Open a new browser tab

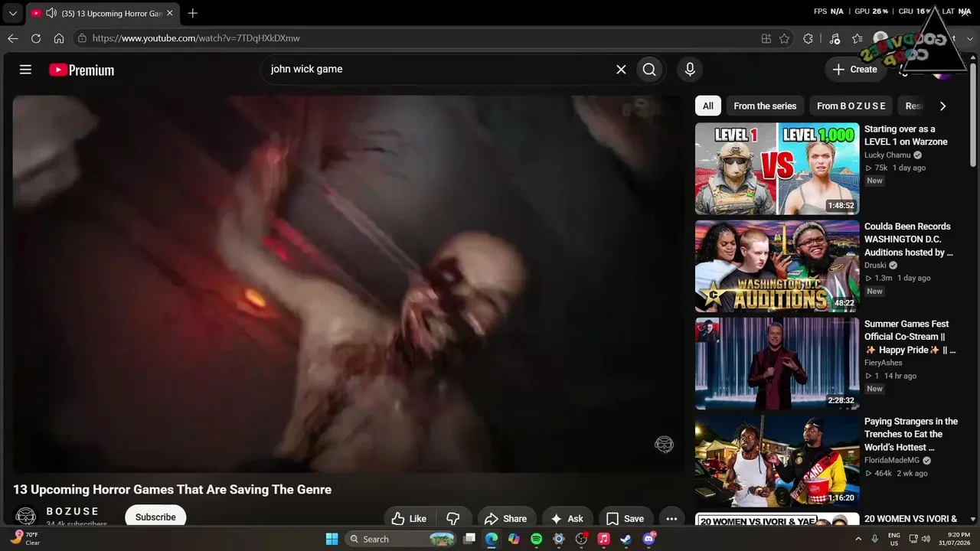[x=193, y=13]
